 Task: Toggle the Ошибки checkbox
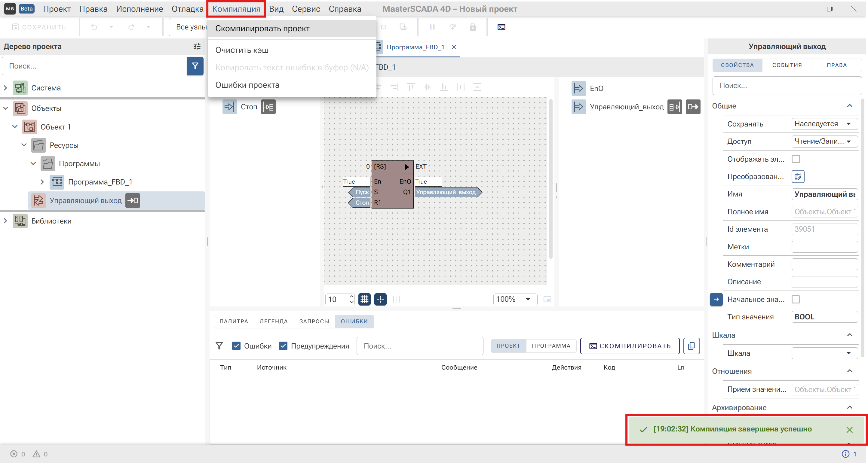point(236,346)
